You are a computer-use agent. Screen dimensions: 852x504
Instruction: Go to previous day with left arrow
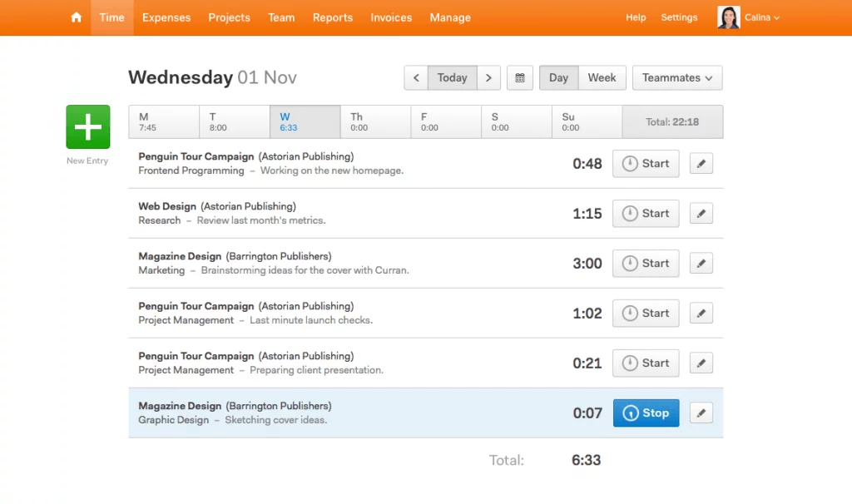click(416, 78)
